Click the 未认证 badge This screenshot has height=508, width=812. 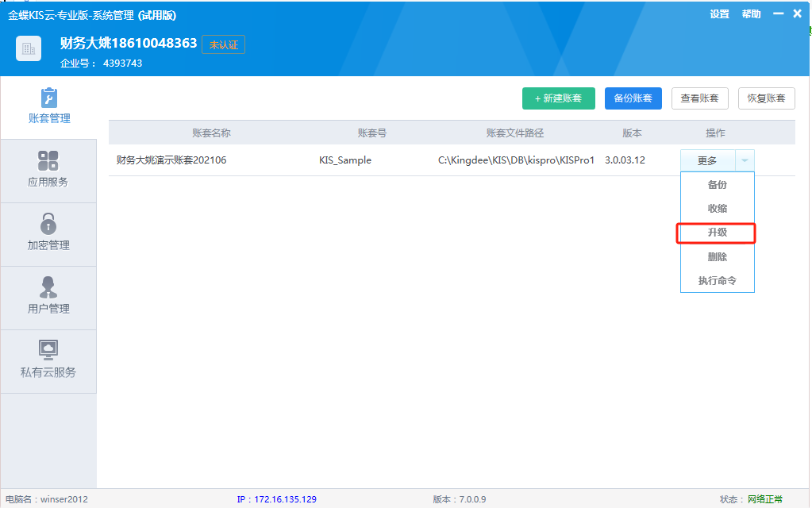pos(223,45)
